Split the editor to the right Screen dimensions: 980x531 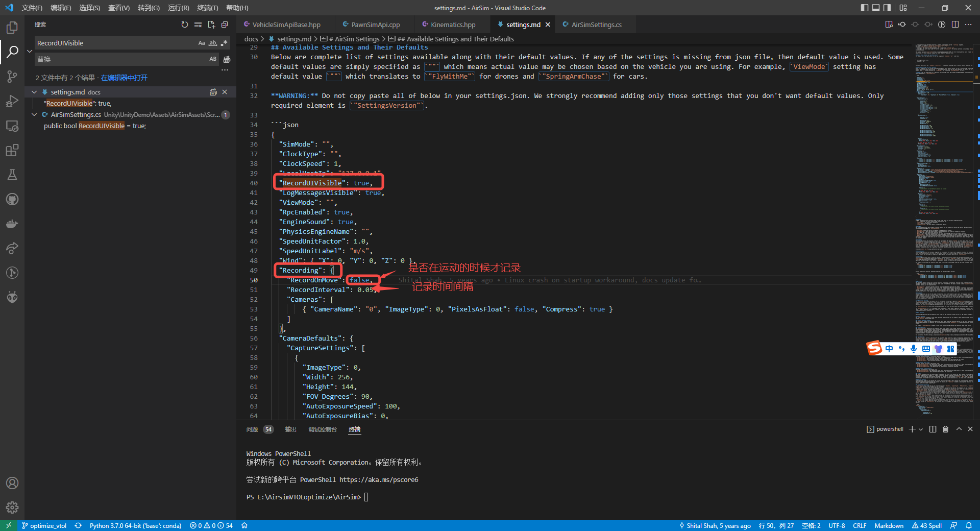(955, 25)
